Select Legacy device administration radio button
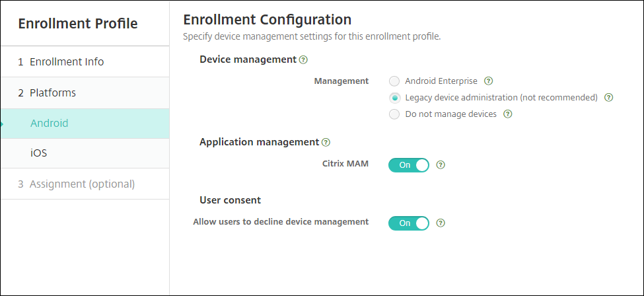 tap(394, 98)
